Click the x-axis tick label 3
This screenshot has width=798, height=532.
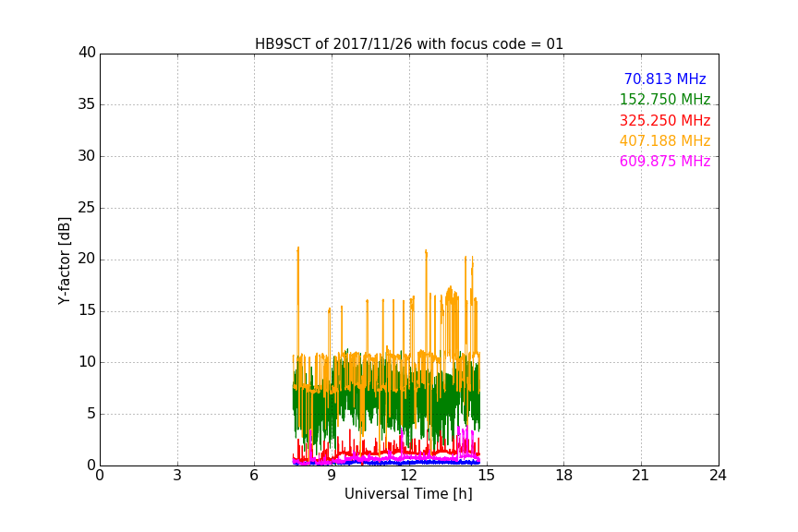[x=177, y=476]
